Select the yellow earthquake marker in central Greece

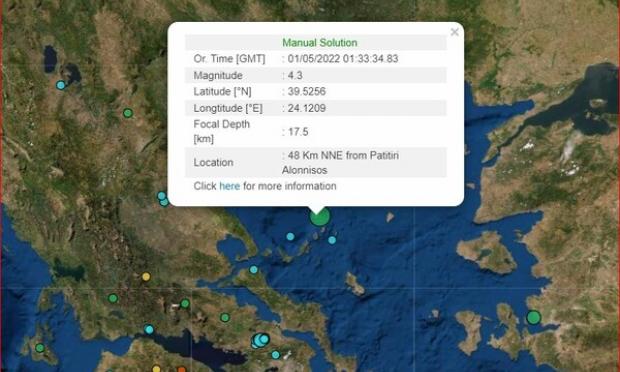point(146,277)
